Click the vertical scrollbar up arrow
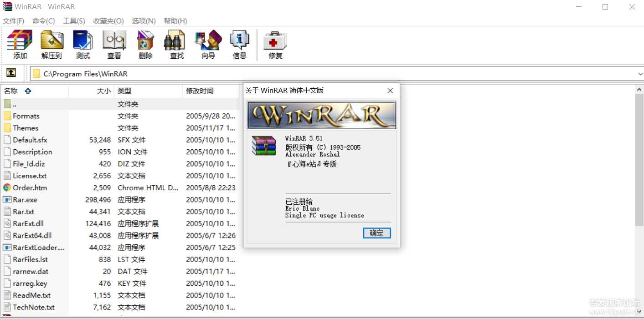644x319 pixels. tap(639, 90)
